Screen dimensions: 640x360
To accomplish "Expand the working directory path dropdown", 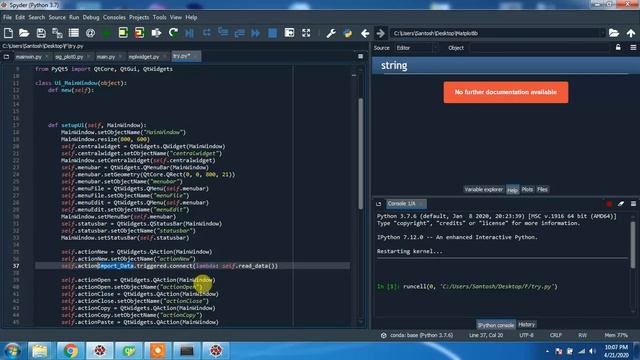I will tap(602, 33).
